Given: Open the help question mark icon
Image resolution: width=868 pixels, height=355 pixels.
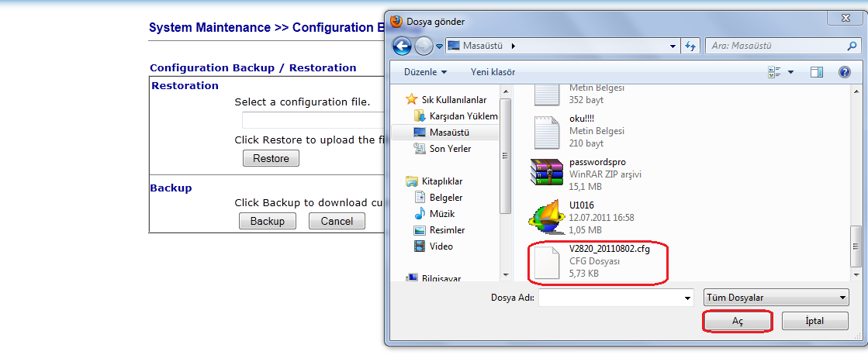Looking at the screenshot, I should (x=845, y=72).
